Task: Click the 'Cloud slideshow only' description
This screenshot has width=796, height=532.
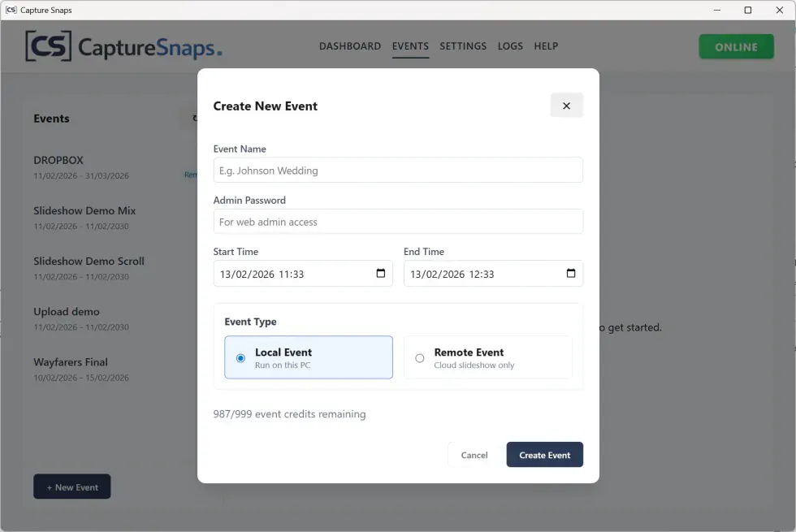Action: (x=474, y=365)
